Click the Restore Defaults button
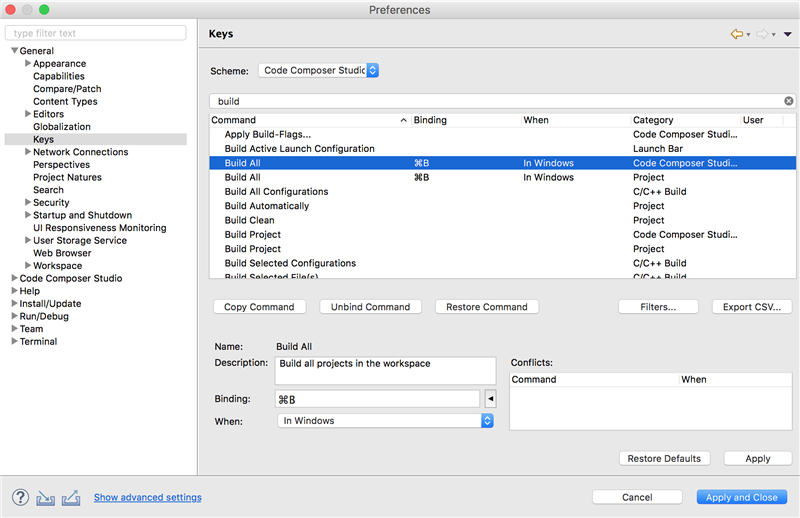 pyautogui.click(x=664, y=458)
